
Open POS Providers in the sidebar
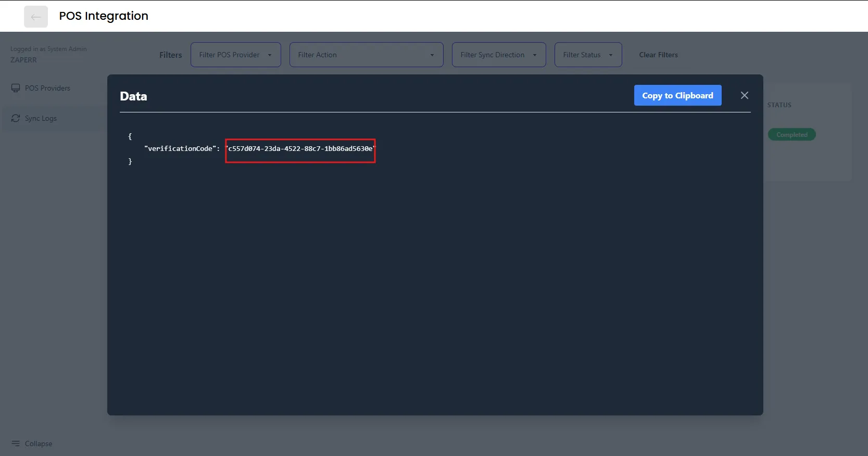[47, 88]
